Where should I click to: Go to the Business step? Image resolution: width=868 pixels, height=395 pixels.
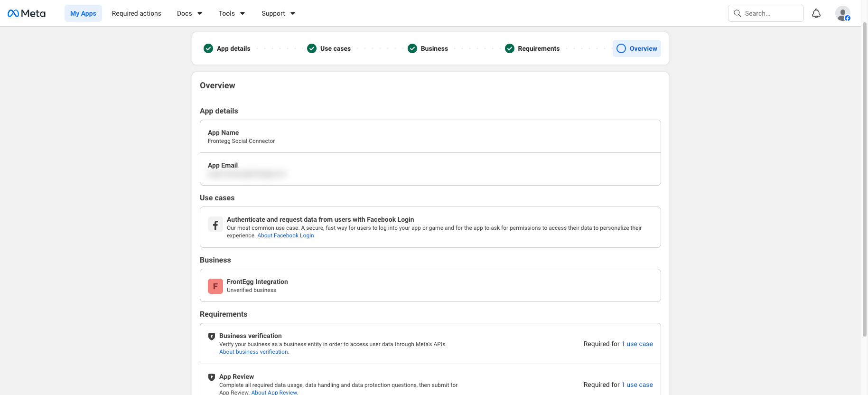pyautogui.click(x=428, y=48)
